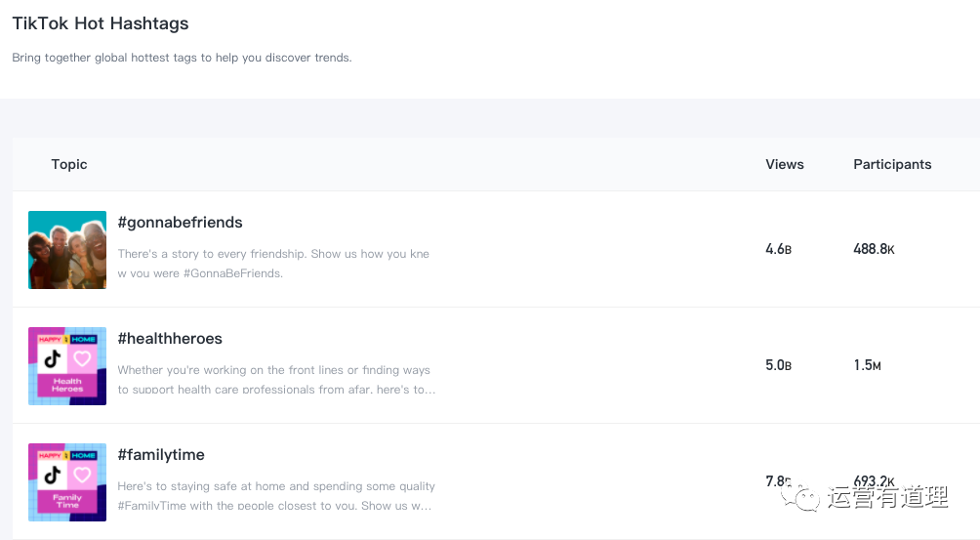The height and width of the screenshot is (540, 980).
Task: Open the #gonnabefriends group photo thumbnail
Action: coord(67,250)
